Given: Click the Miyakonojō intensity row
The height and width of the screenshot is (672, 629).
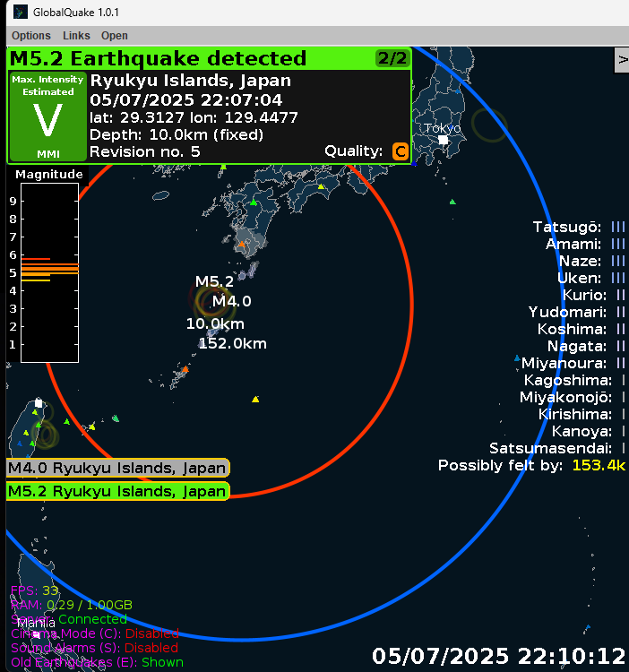Looking at the screenshot, I should (x=573, y=397).
